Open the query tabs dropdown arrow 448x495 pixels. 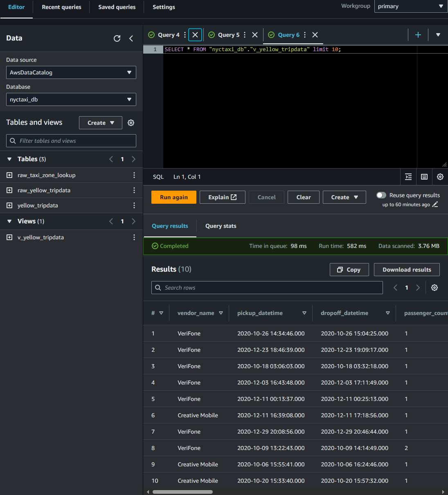438,35
